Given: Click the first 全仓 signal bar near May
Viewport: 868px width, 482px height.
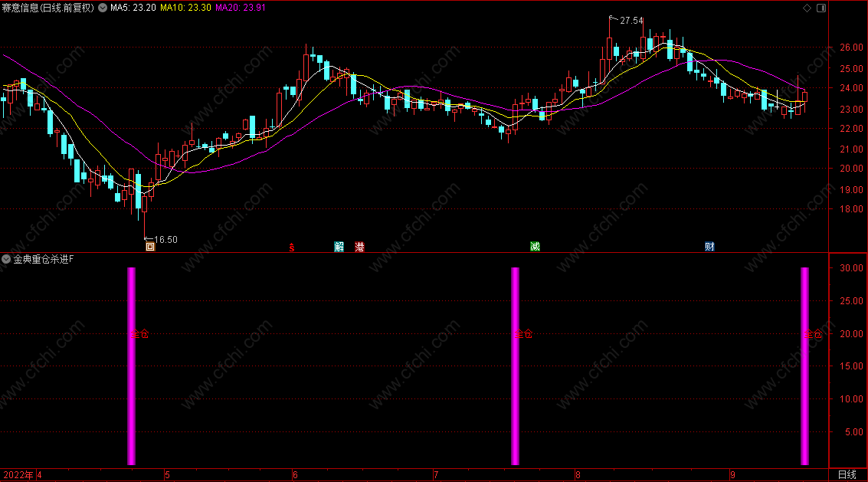Looking at the screenshot, I should [x=131, y=366].
